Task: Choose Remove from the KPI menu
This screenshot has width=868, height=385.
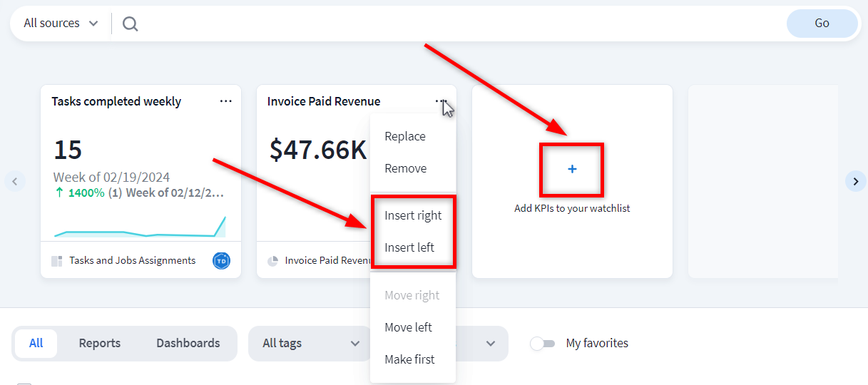Action: click(406, 168)
